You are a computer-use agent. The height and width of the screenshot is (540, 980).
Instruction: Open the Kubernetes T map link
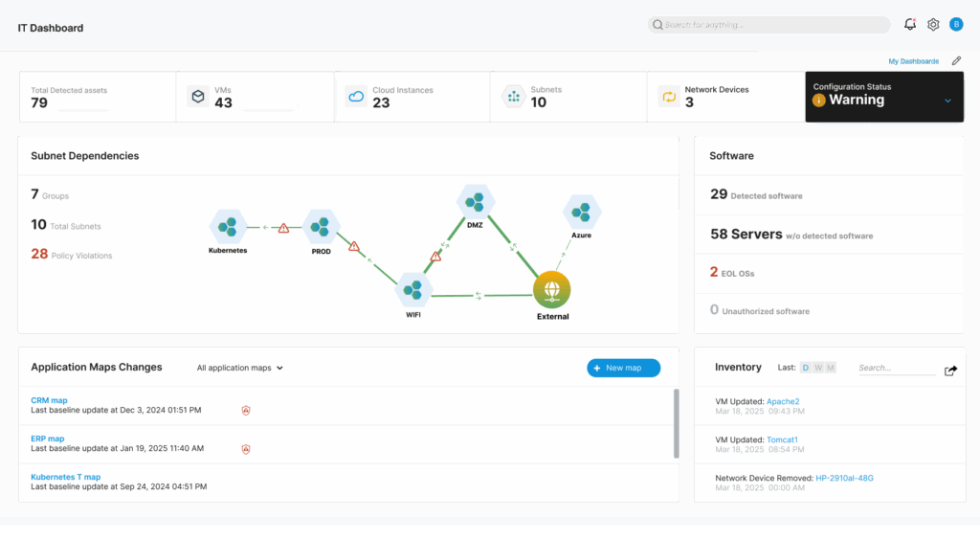click(x=66, y=477)
